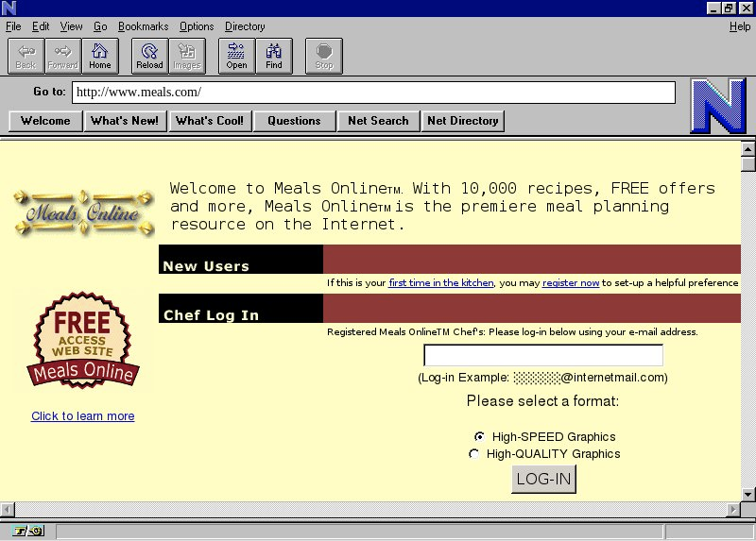Open the 'Click to learn more' link

pyautogui.click(x=83, y=416)
